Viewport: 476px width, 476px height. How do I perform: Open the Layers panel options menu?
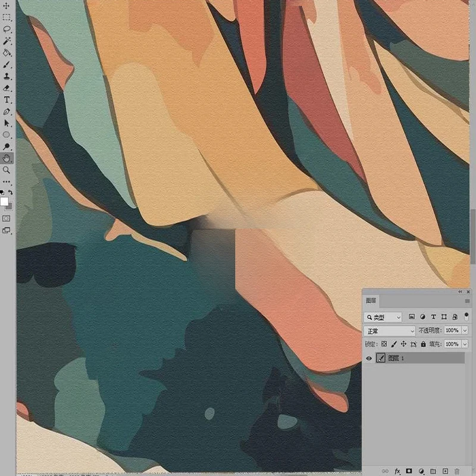click(467, 301)
